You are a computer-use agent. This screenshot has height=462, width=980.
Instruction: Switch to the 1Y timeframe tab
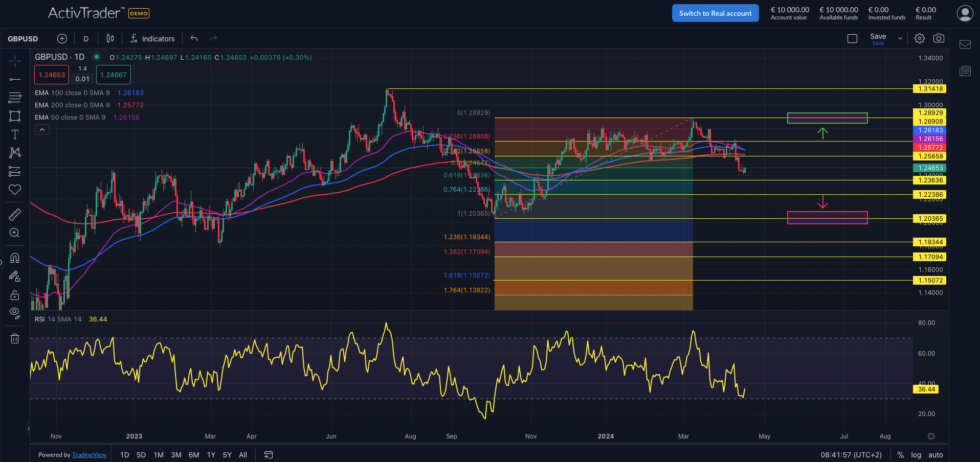point(211,454)
